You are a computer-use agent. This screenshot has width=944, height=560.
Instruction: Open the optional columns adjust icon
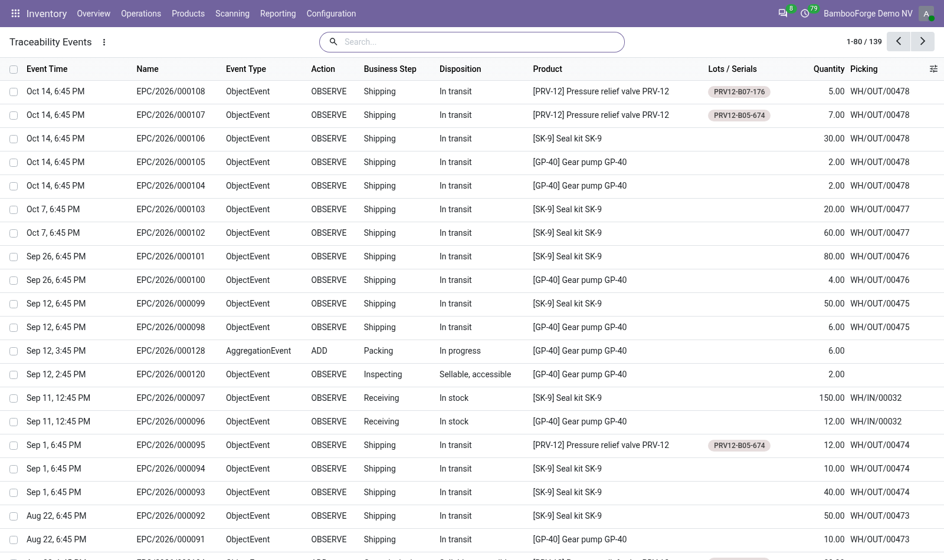pos(933,69)
